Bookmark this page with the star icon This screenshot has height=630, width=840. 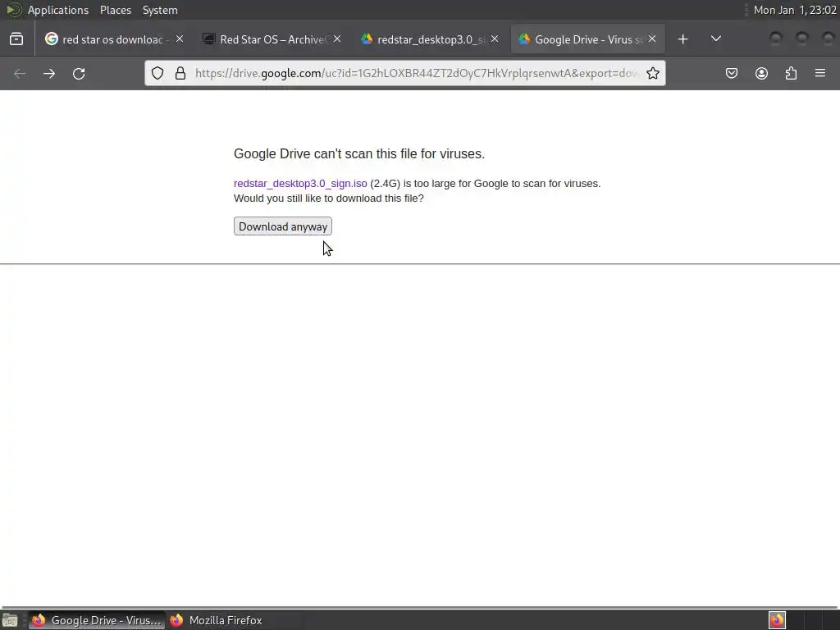point(652,73)
